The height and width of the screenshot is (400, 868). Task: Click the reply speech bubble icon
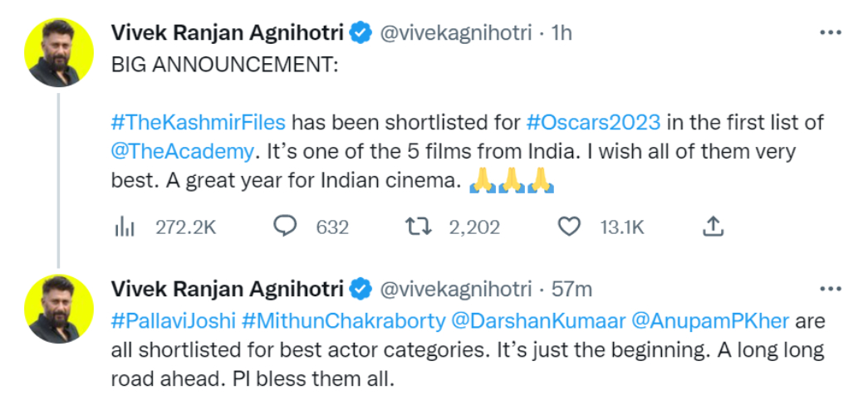pyautogui.click(x=286, y=227)
